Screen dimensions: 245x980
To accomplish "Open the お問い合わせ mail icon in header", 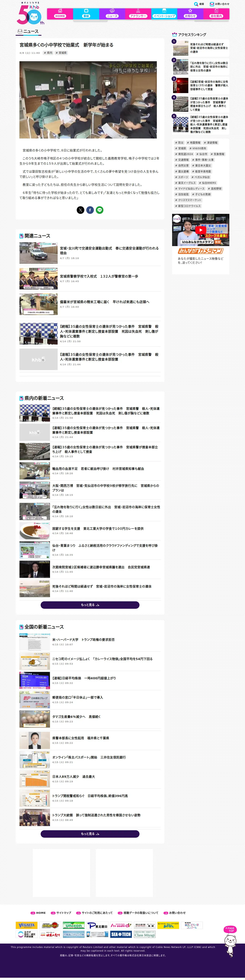I will click(212, 4).
